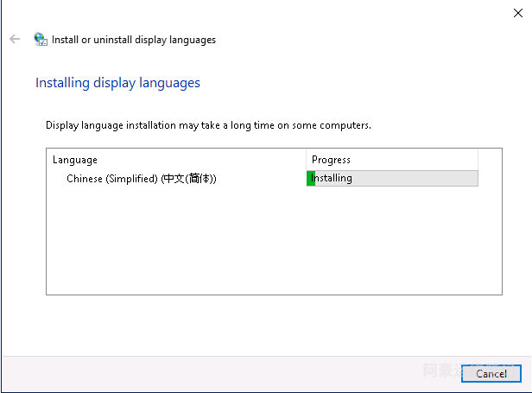Click the "Install or uninstall display languages" title
Image resolution: width=532 pixels, height=393 pixels.
pos(134,40)
